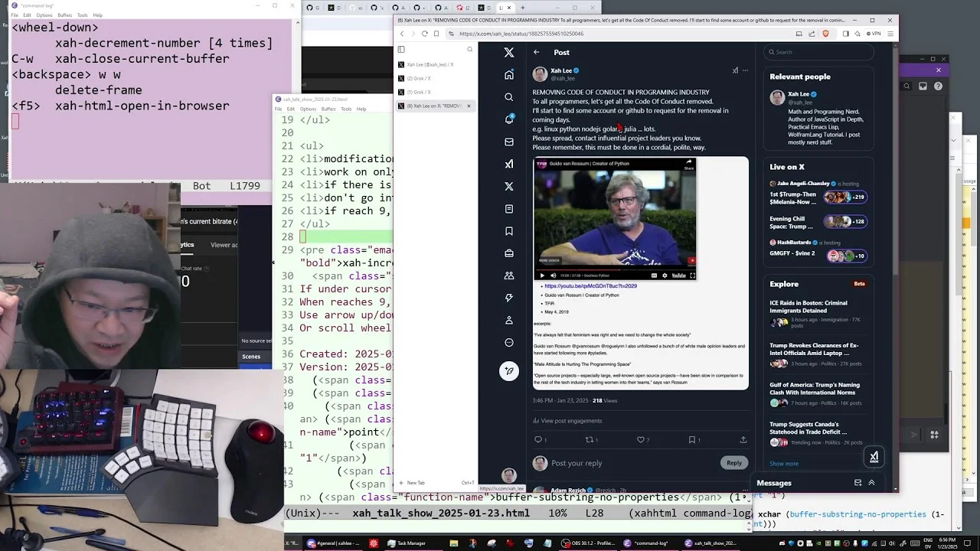This screenshot has height=551, width=980.
Task: Expand the Messages drawer chevron
Action: 871,483
